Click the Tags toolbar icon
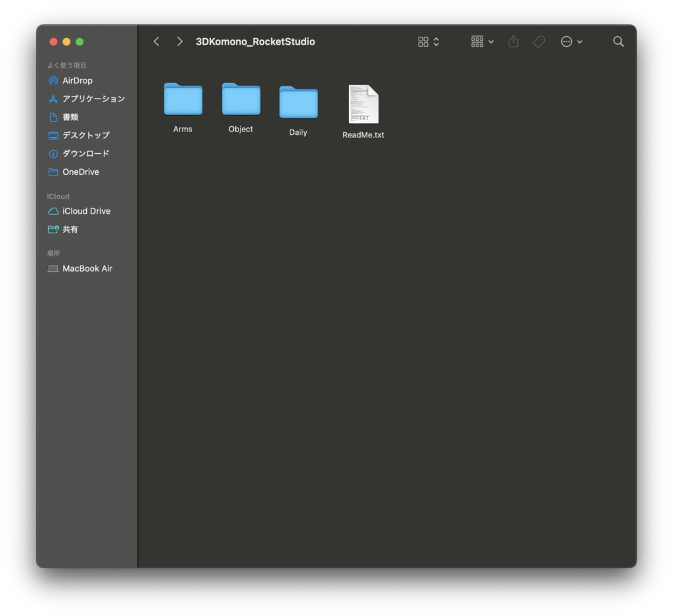The width and height of the screenshot is (673, 616). [539, 41]
